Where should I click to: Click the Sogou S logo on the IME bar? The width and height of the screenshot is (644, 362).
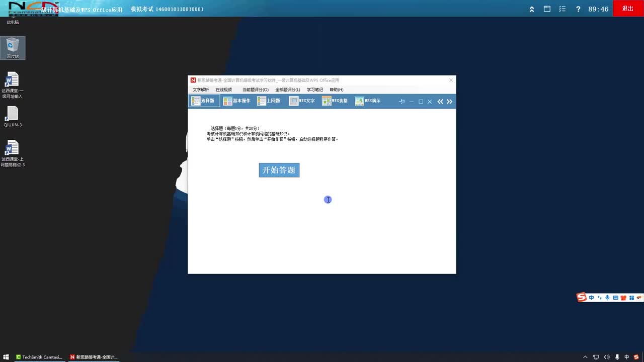click(582, 297)
